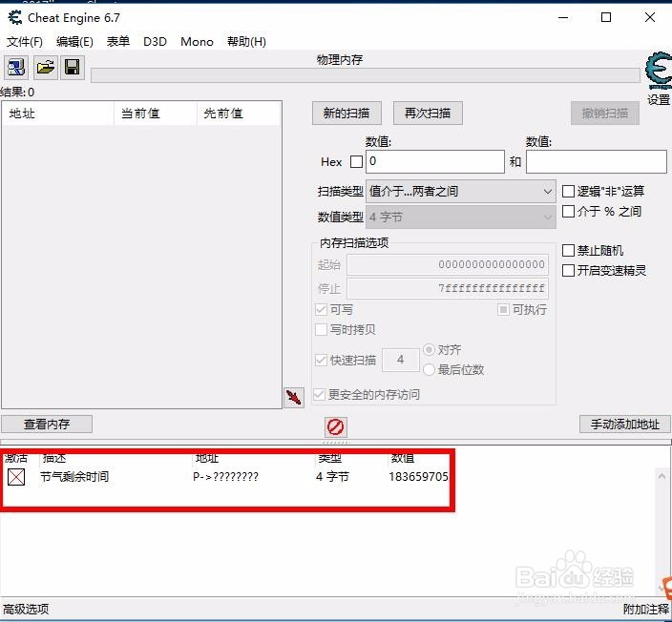This screenshot has width=672, height=622.
Task: Toggle the Hex checkbox
Action: coord(356,162)
